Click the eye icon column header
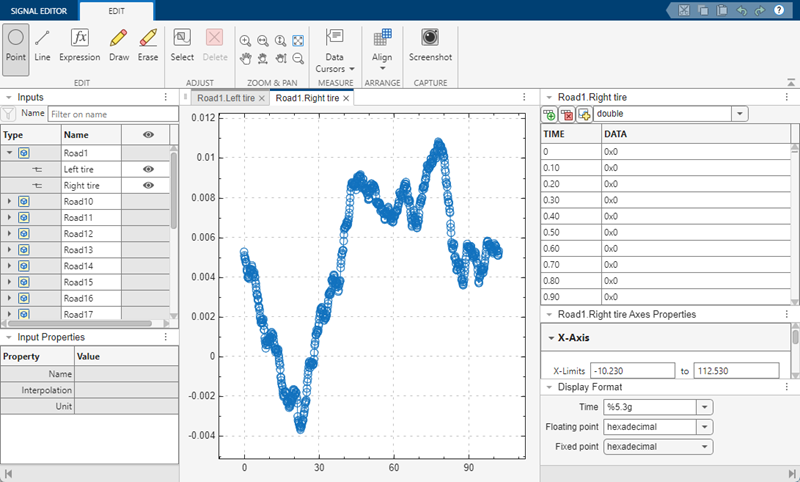Image resolution: width=800 pixels, height=482 pixels. click(x=148, y=135)
